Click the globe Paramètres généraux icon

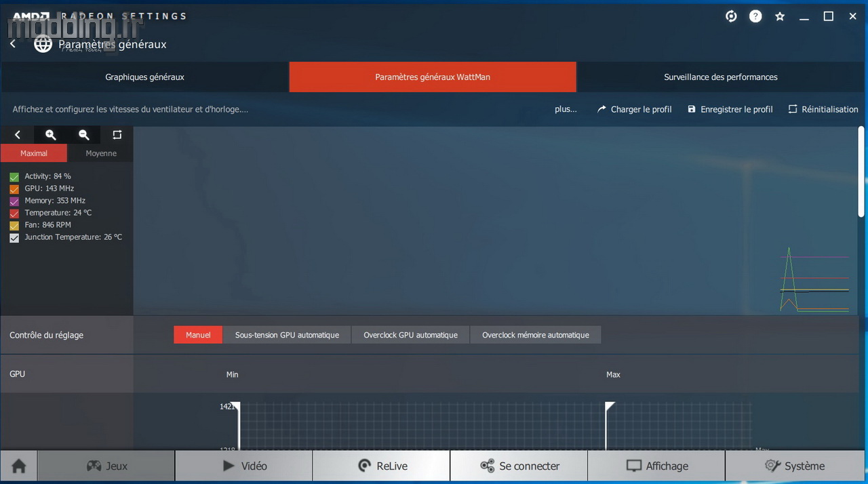(43, 45)
